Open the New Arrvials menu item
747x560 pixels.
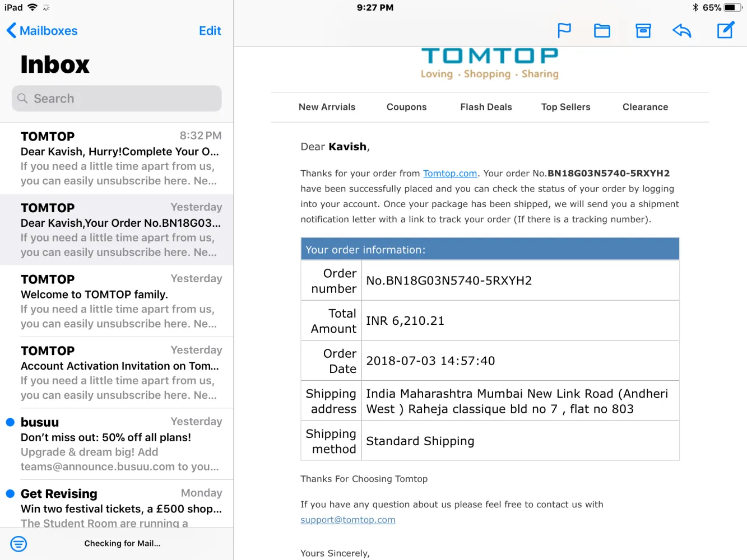pyautogui.click(x=327, y=107)
